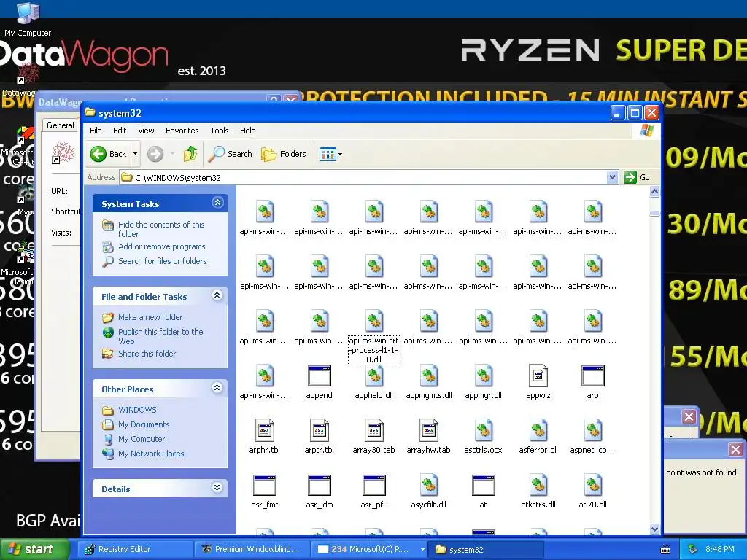Collapse the Other Places panel
The width and height of the screenshot is (747, 560).
pos(217,388)
